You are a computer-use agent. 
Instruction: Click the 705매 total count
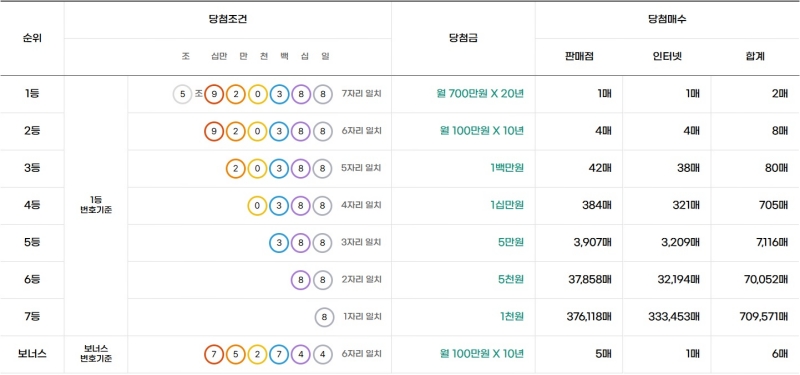[x=773, y=205]
